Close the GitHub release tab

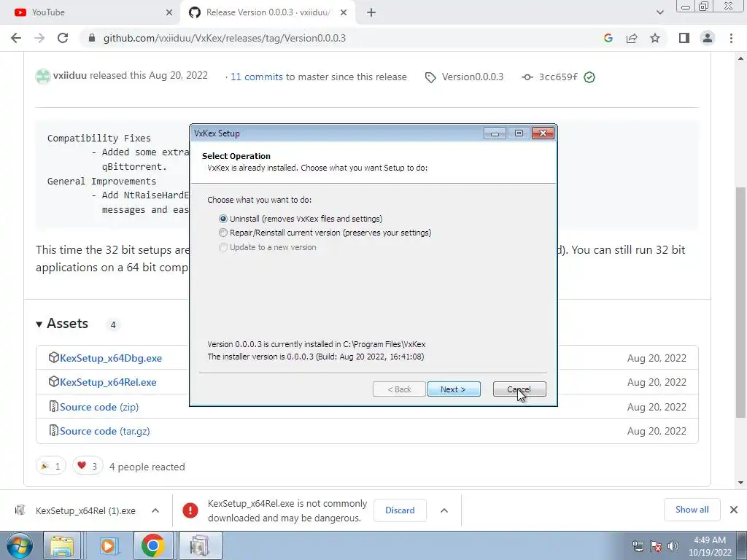[344, 12]
